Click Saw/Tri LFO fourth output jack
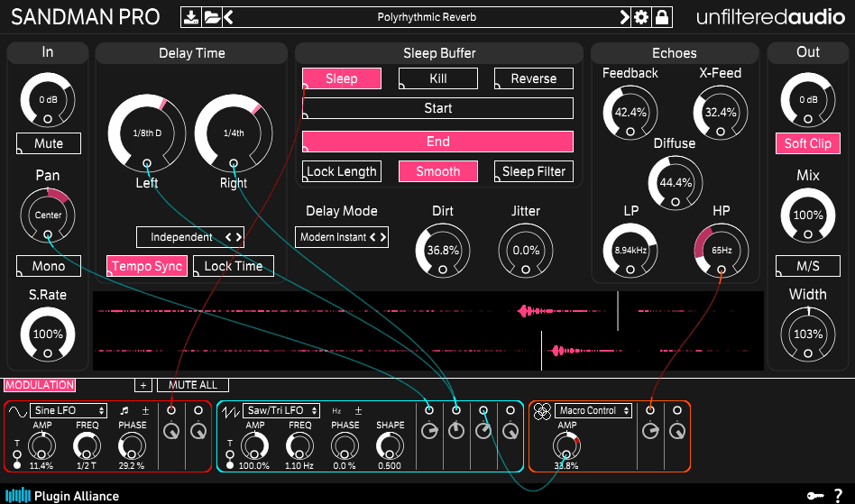Screen dimensions: 855x504 510,410
